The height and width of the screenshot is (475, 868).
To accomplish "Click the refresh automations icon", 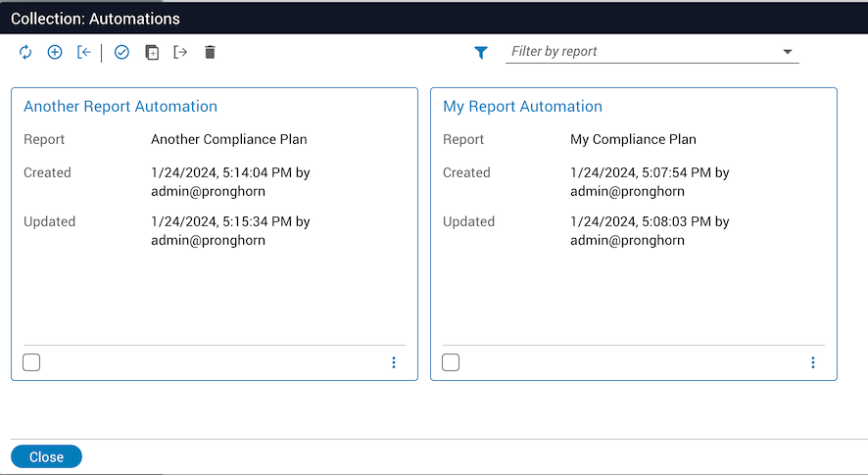I will tap(25, 53).
